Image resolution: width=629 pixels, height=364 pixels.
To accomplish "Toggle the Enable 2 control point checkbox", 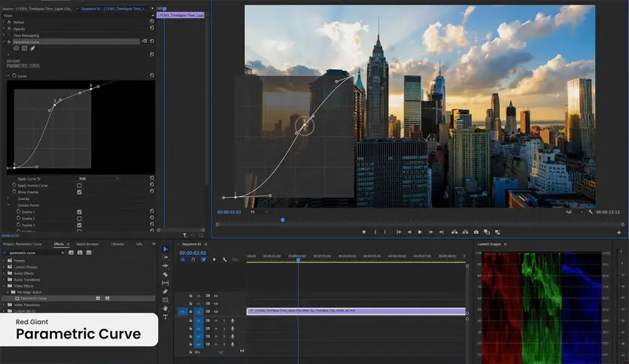I will [x=79, y=219].
